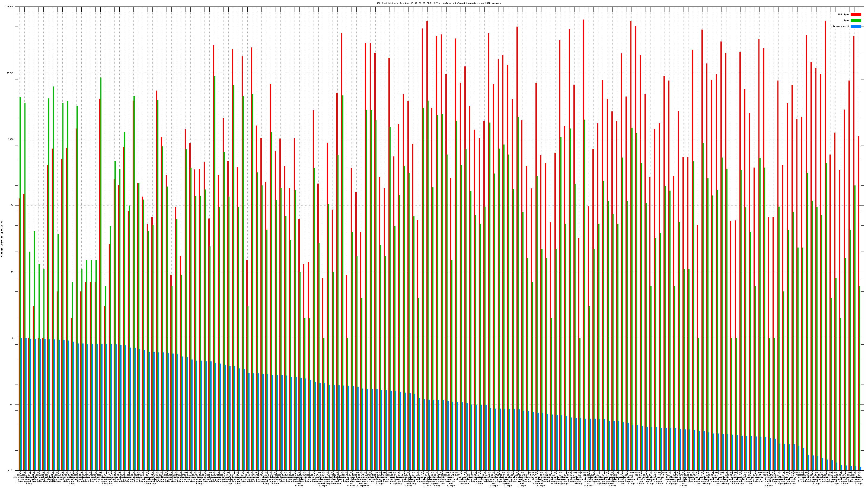Click the blue Score legend swatch
The image size is (868, 488).
click(x=856, y=26)
